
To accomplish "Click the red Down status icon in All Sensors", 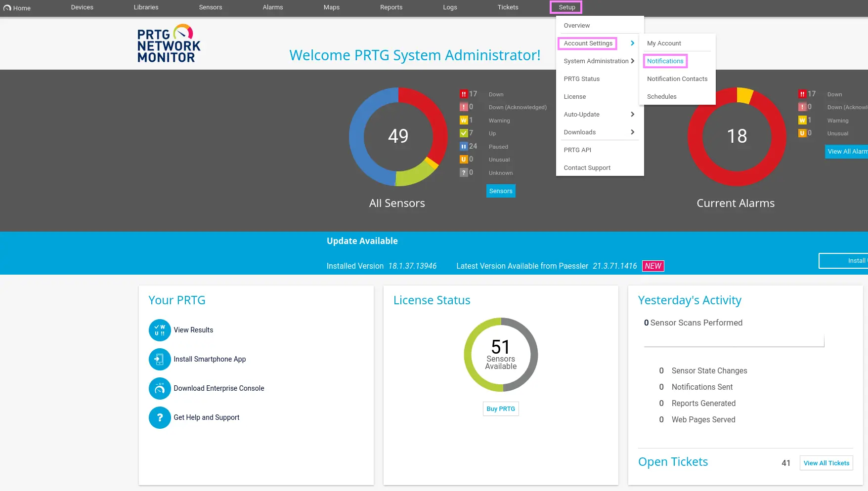I will click(463, 94).
